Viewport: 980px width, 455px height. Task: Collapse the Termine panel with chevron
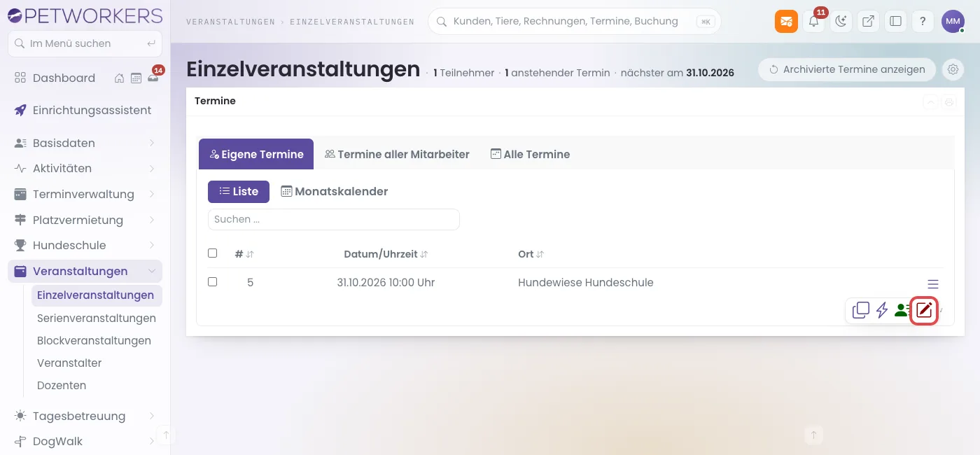coord(931,102)
